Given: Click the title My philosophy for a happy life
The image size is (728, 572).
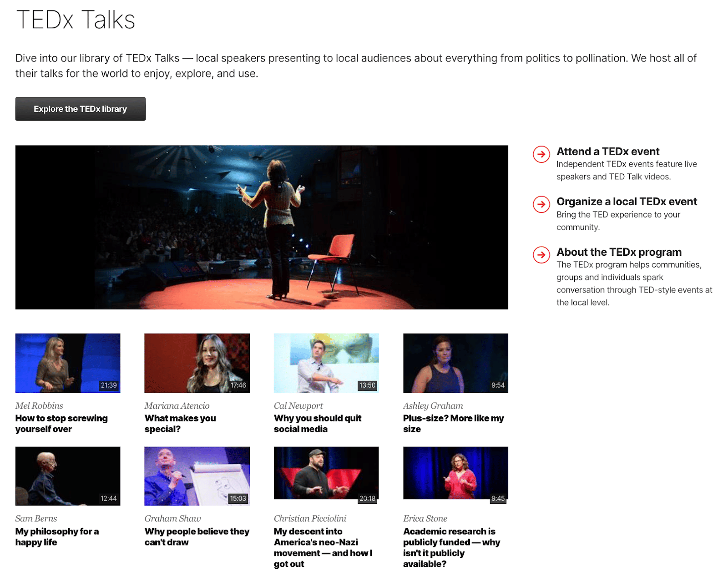Looking at the screenshot, I should click(57, 537).
